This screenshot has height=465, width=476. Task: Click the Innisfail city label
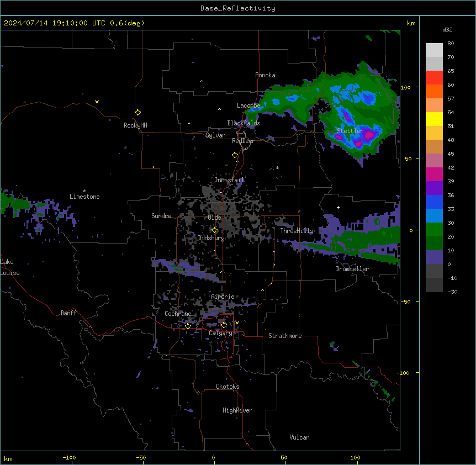229,180
